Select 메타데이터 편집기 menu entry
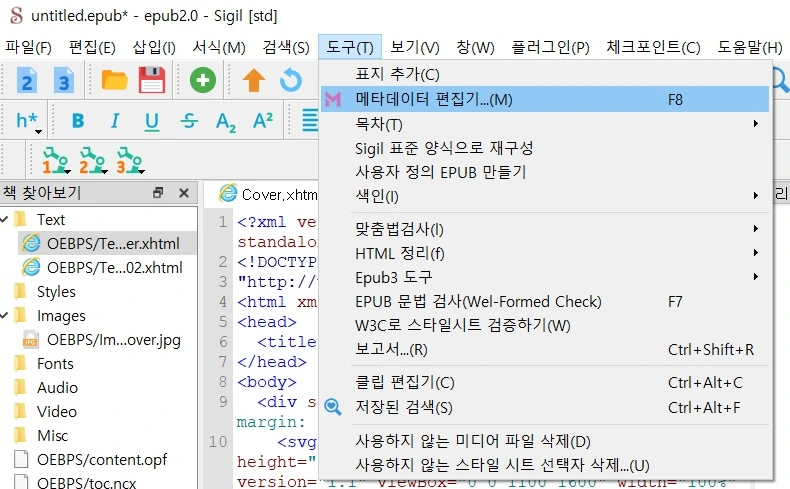This screenshot has height=489, width=790. 545,99
